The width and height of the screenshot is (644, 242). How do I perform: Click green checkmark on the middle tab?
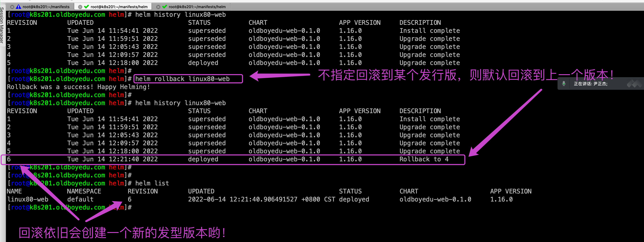[x=86, y=7]
